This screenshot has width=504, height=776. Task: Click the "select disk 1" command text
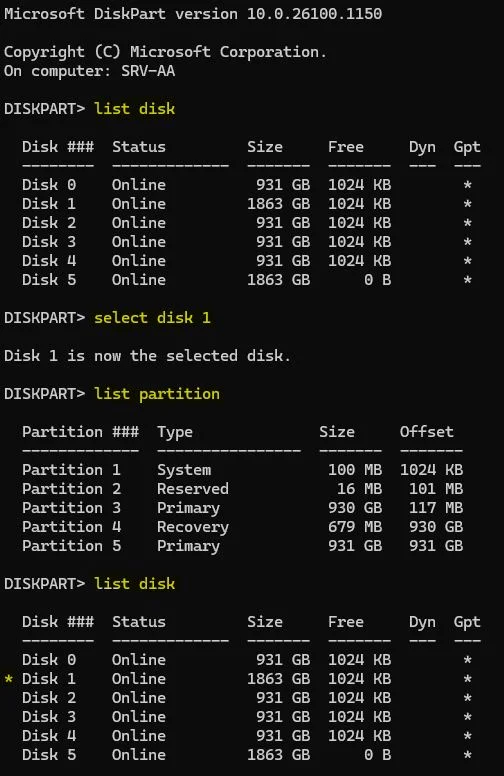(152, 318)
